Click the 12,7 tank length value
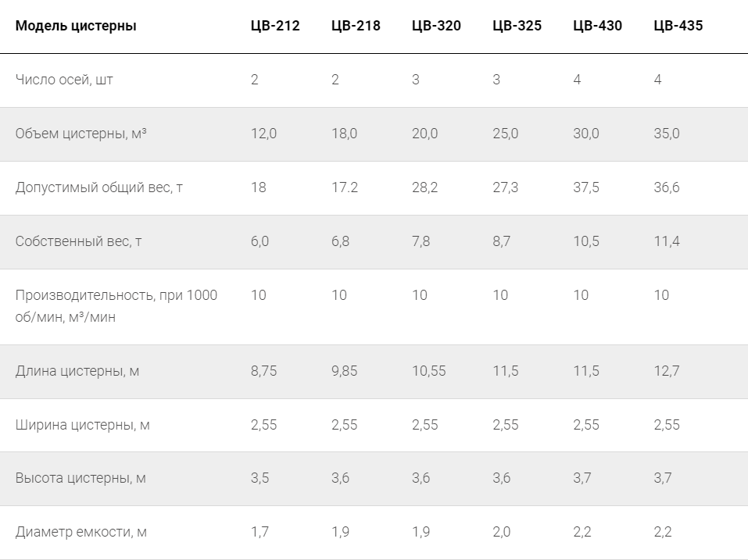The height and width of the screenshot is (560, 748). [x=667, y=371]
